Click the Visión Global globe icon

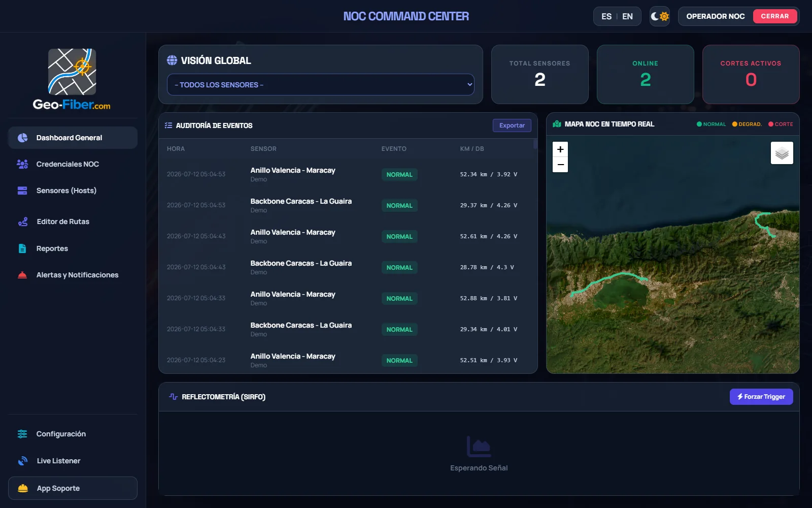click(172, 60)
